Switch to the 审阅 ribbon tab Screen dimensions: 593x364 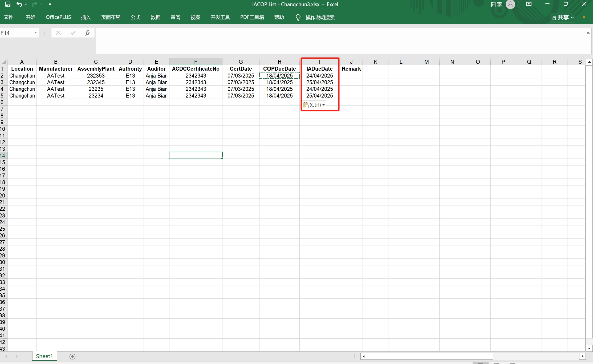click(175, 17)
